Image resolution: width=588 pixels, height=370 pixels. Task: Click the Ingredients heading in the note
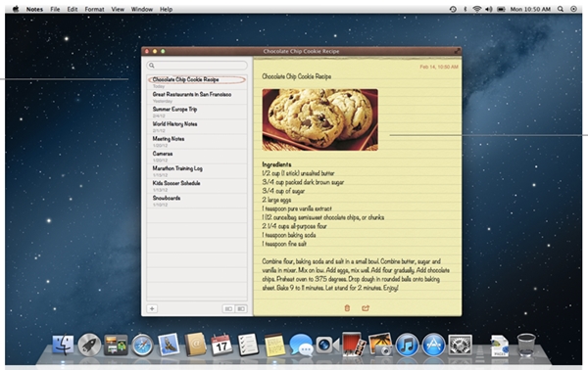coord(276,164)
